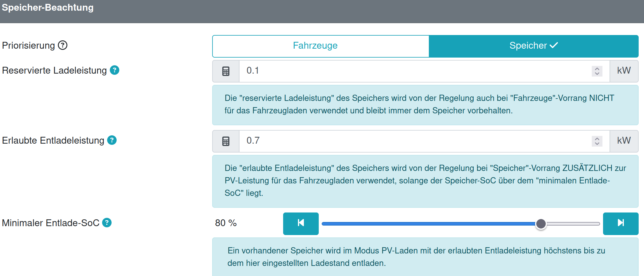Step down the Erlaubte Entladeleistung value
The height and width of the screenshot is (276, 644).
(x=597, y=144)
